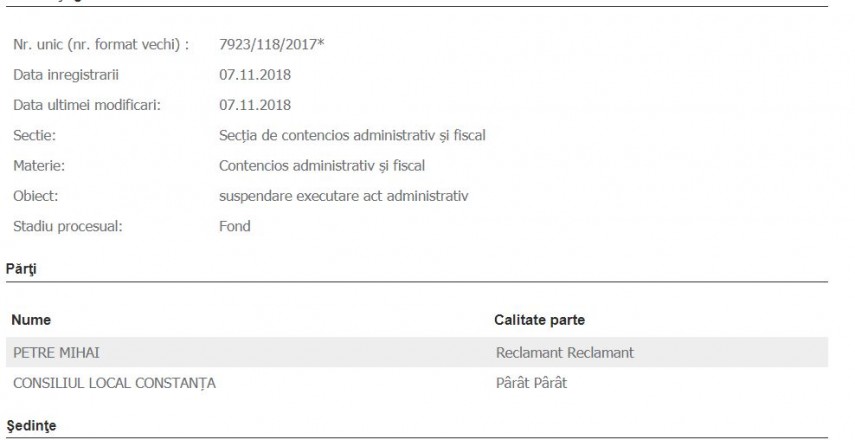Click the date next to 'Data ultimei modificari'

(x=255, y=105)
